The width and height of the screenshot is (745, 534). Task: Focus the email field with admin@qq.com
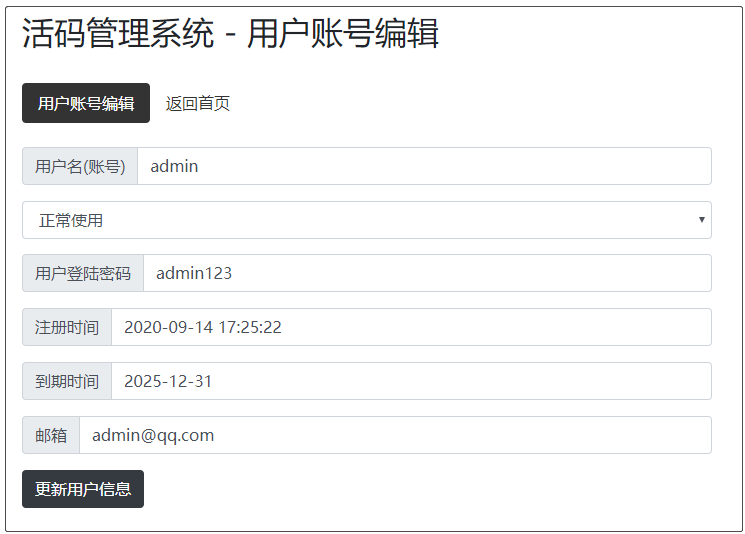[394, 435]
